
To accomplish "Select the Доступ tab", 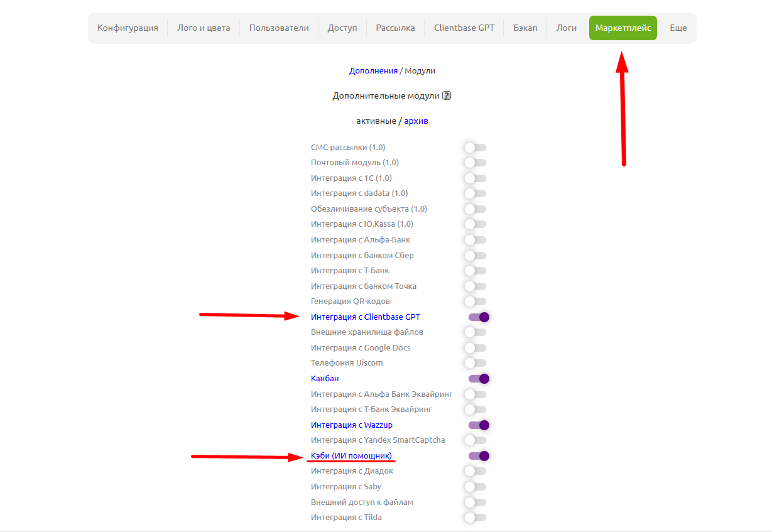I will coord(342,28).
